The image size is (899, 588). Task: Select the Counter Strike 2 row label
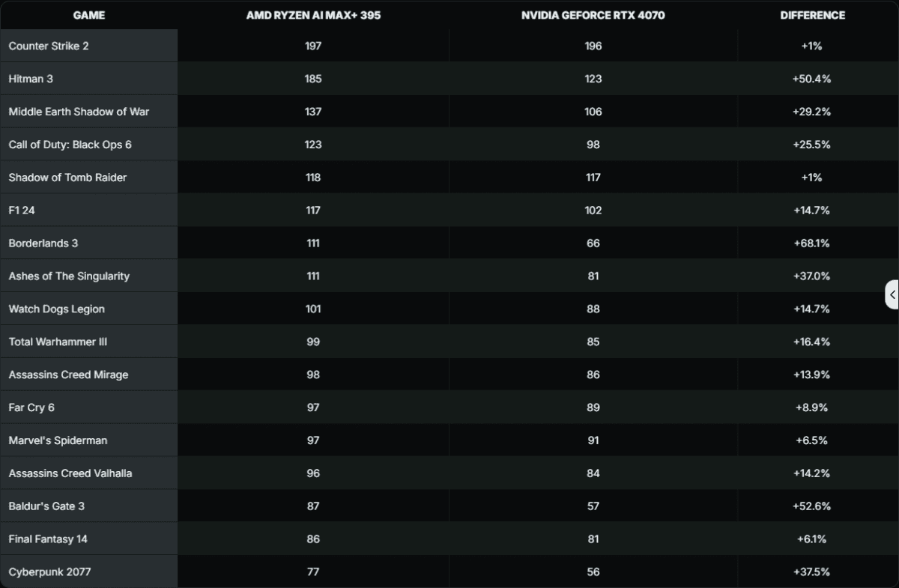[49, 46]
